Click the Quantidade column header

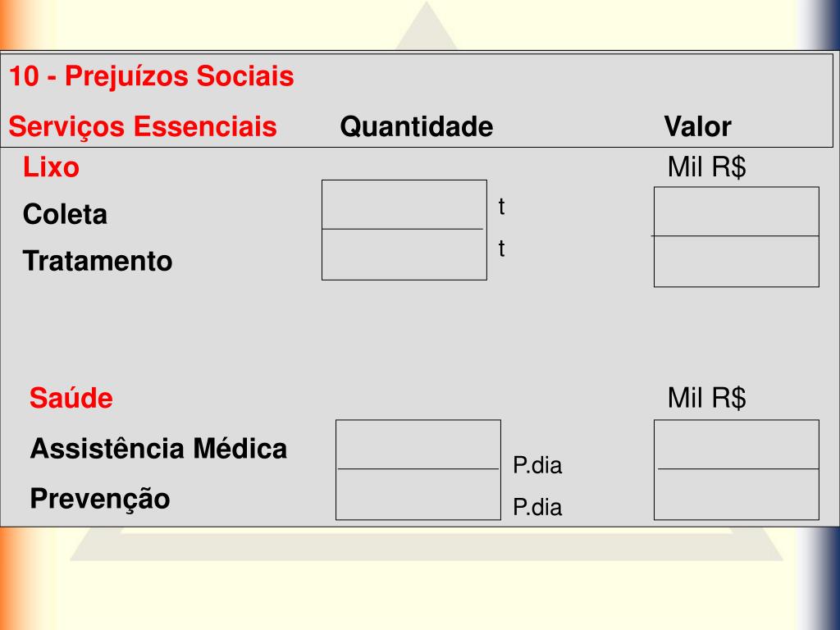coord(416,127)
